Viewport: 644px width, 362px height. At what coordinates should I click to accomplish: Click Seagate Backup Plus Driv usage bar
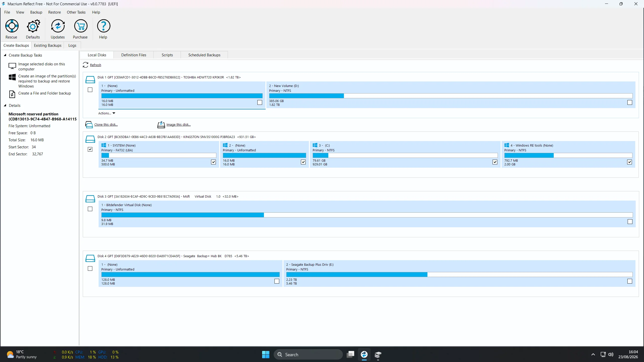tap(459, 274)
